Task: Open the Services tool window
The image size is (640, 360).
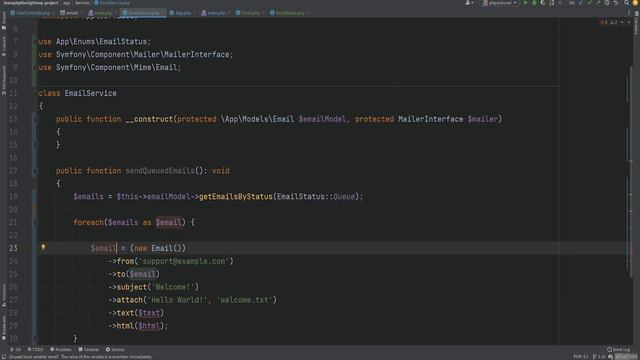Action: [116, 349]
